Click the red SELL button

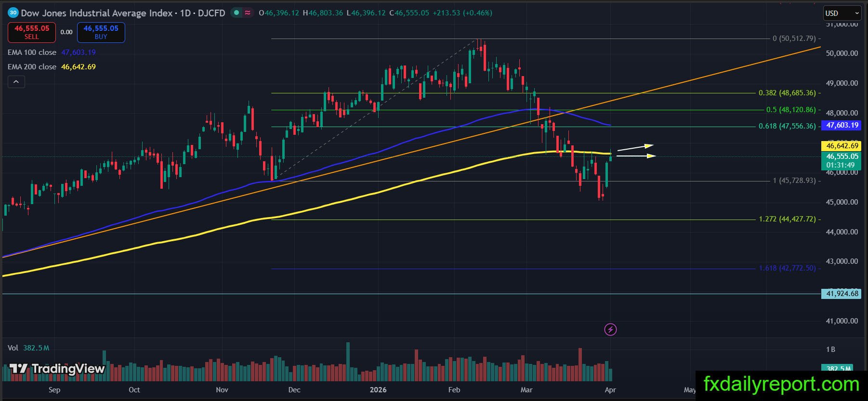click(x=32, y=32)
